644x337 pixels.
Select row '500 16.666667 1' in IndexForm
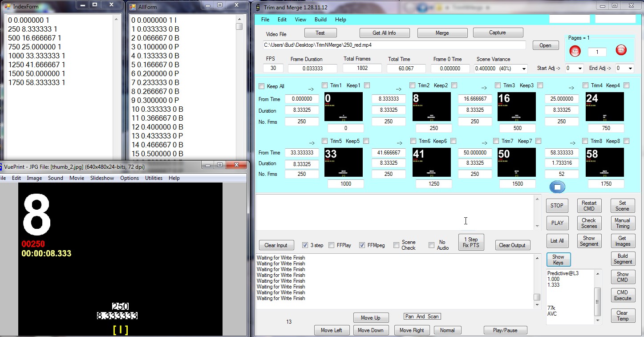point(35,38)
